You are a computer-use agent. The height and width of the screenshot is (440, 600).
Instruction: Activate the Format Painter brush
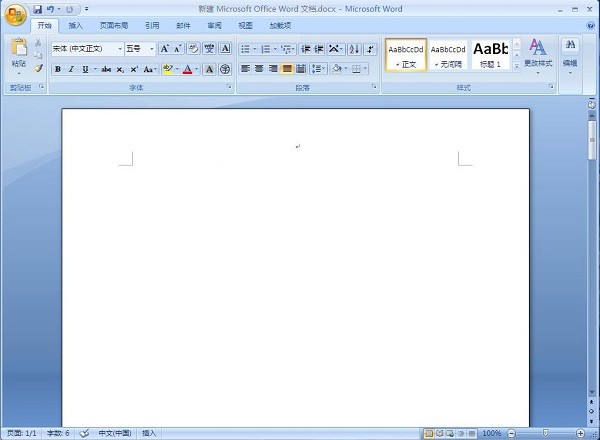(x=38, y=68)
